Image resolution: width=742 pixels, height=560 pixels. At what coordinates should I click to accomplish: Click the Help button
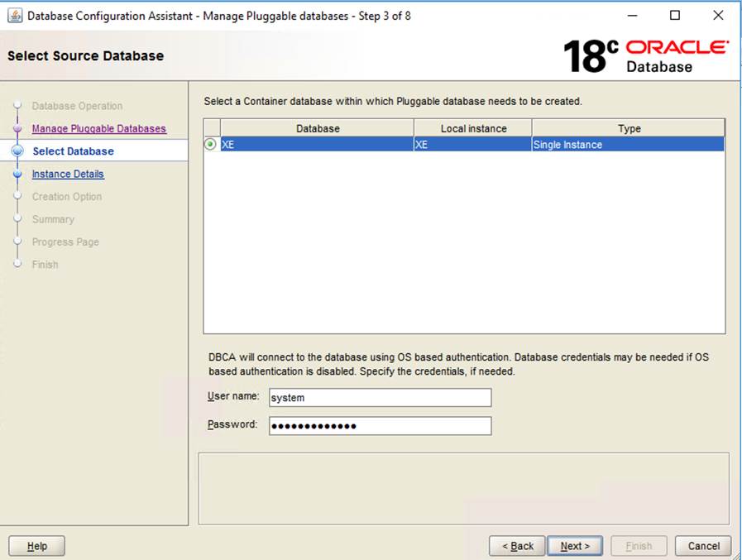pos(37,546)
